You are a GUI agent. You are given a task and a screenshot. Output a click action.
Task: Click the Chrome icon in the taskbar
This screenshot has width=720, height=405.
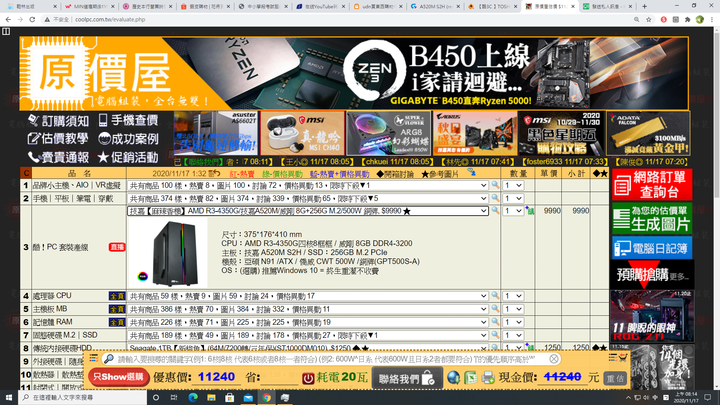point(266,397)
